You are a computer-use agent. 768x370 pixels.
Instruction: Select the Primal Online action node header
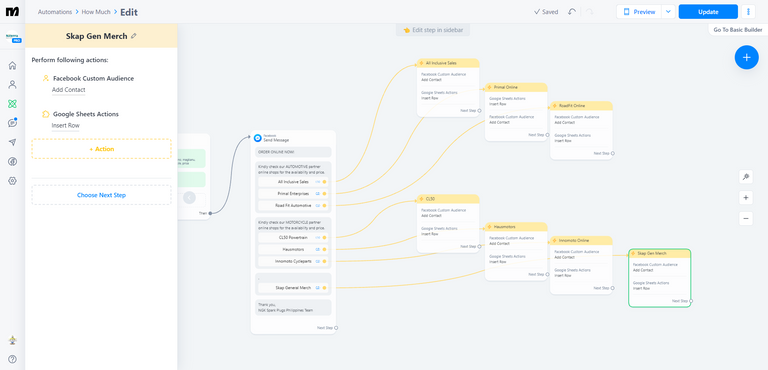click(516, 87)
